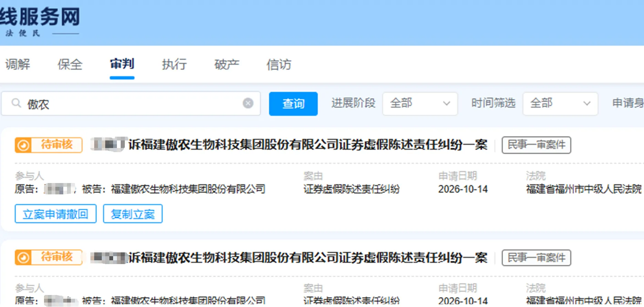Click the 参与人 label in the first case

coord(30,176)
